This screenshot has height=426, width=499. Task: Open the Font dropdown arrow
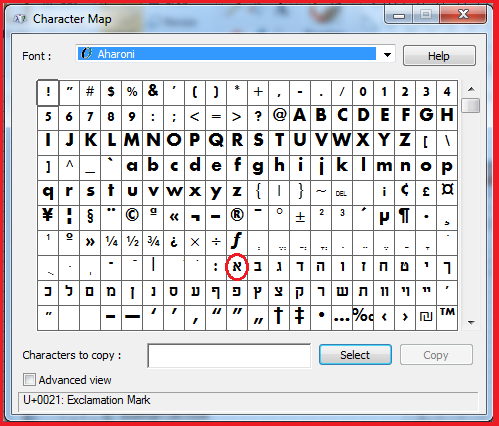pyautogui.click(x=387, y=54)
